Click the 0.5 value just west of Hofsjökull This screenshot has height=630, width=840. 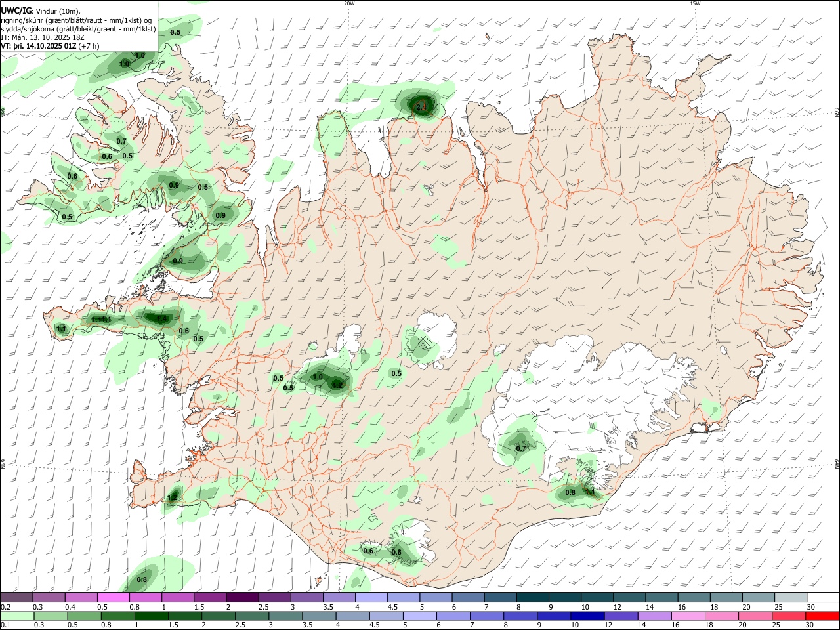[396, 373]
